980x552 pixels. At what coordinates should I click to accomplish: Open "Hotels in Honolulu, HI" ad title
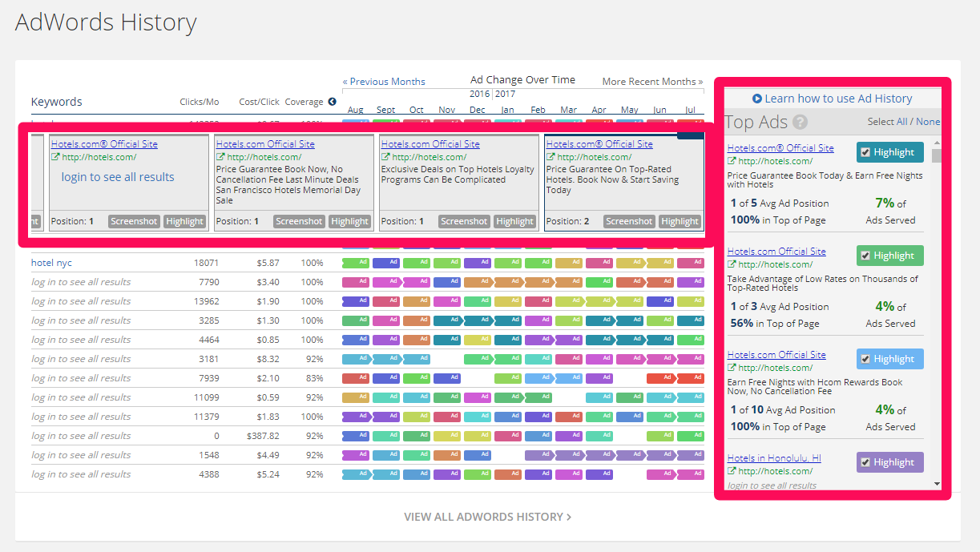tap(774, 458)
